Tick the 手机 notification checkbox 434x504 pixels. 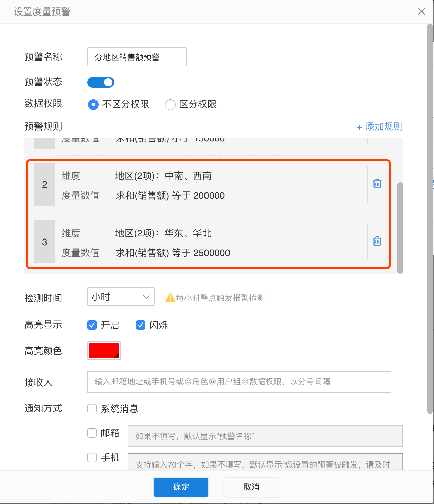coord(92,457)
